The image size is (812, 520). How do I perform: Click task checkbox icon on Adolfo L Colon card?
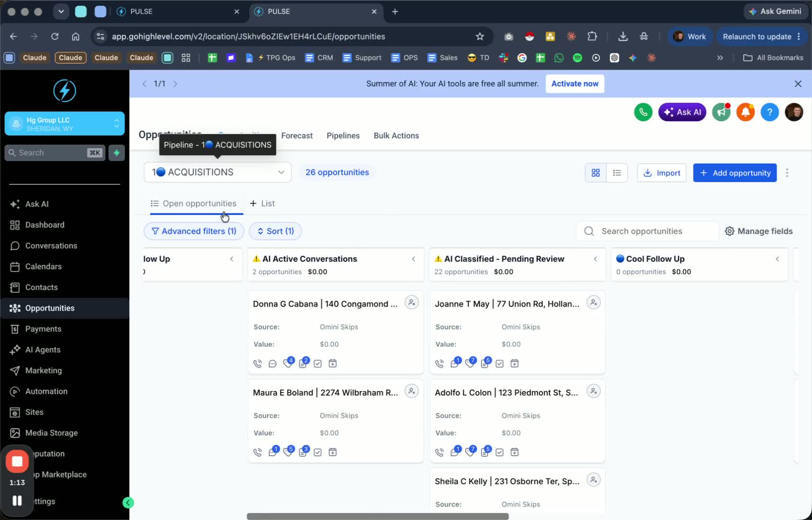tap(499, 452)
